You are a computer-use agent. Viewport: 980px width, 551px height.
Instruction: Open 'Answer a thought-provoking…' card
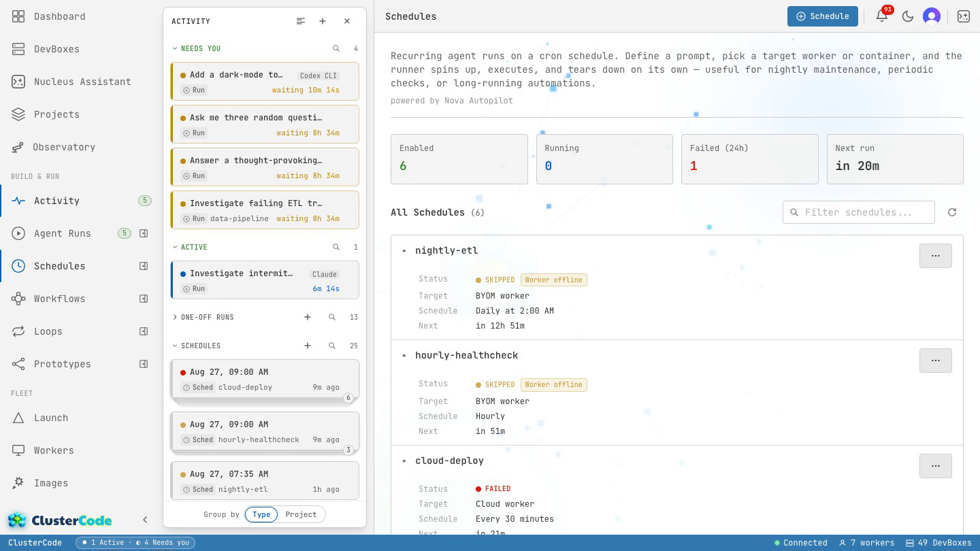[265, 167]
